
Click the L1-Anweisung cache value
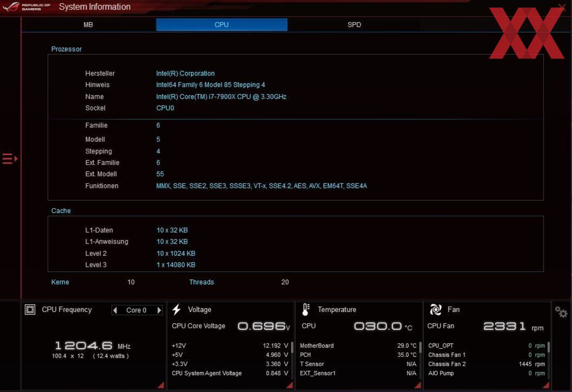pos(172,242)
